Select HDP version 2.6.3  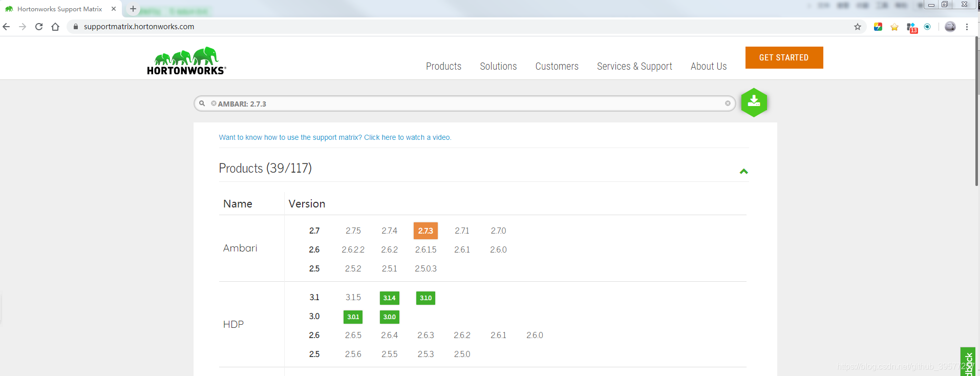pos(425,335)
